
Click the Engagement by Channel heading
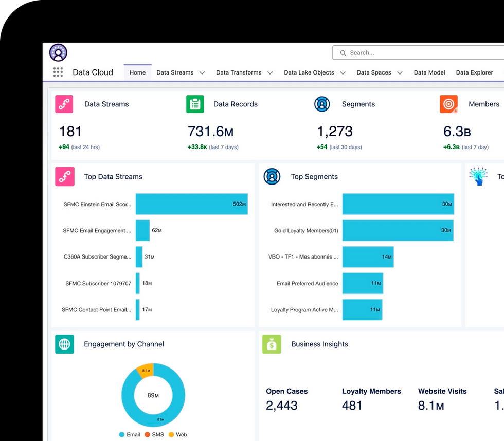[124, 344]
